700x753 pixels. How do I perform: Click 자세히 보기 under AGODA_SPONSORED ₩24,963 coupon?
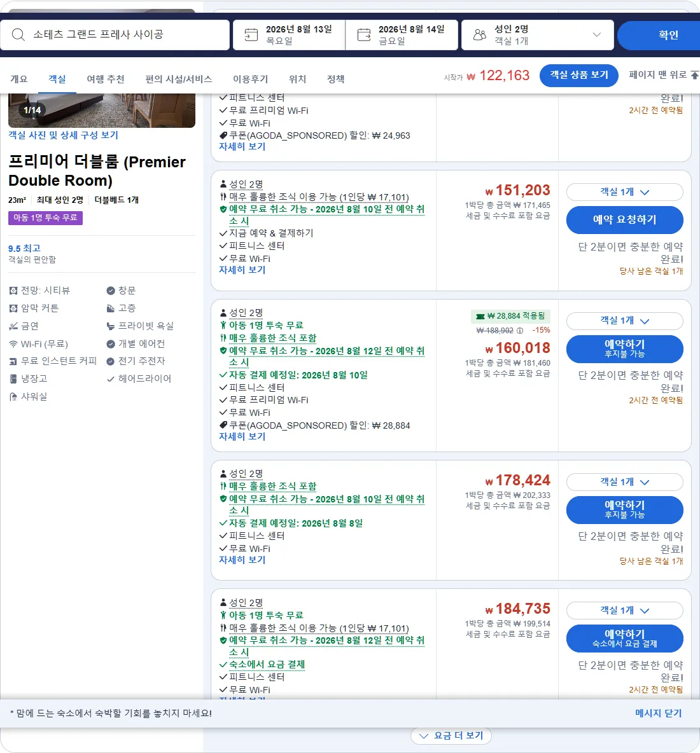[x=242, y=146]
